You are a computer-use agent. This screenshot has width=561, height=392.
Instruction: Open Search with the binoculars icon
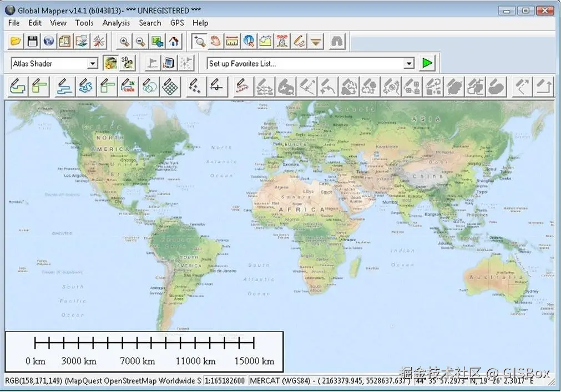coord(337,42)
